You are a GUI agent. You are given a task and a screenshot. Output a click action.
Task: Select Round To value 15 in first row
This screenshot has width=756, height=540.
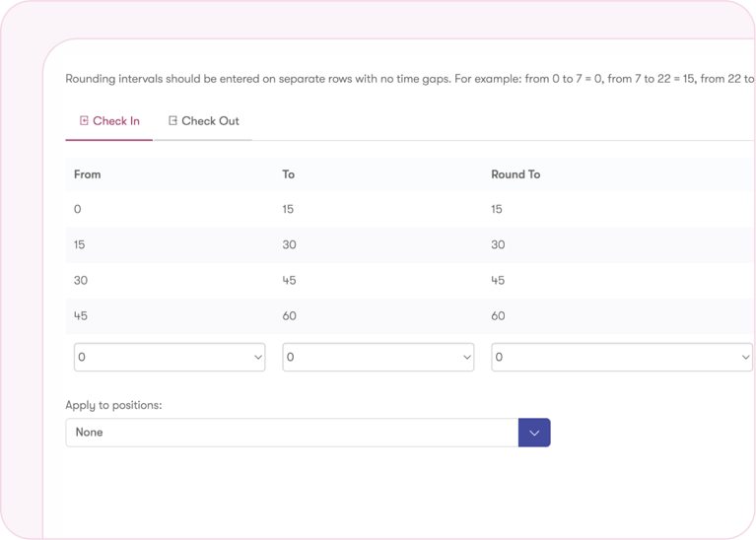click(x=497, y=209)
